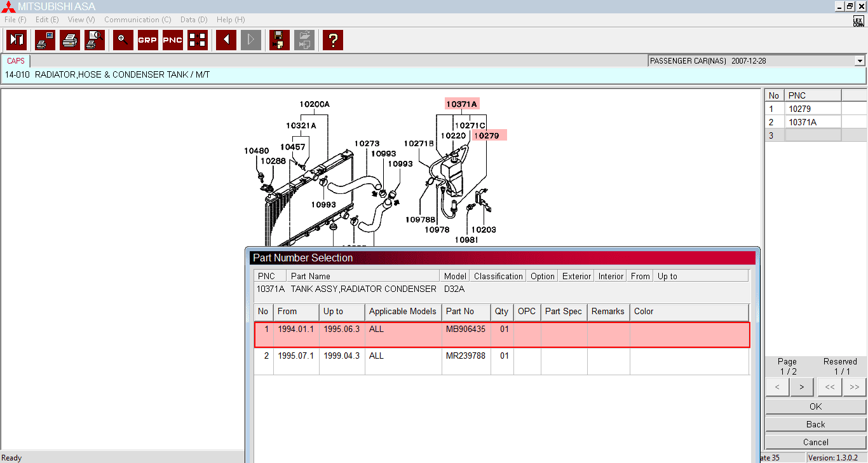Screen dimensions: 868x463
Task: Click empty row 3 PNC input cell
Action: click(813, 135)
